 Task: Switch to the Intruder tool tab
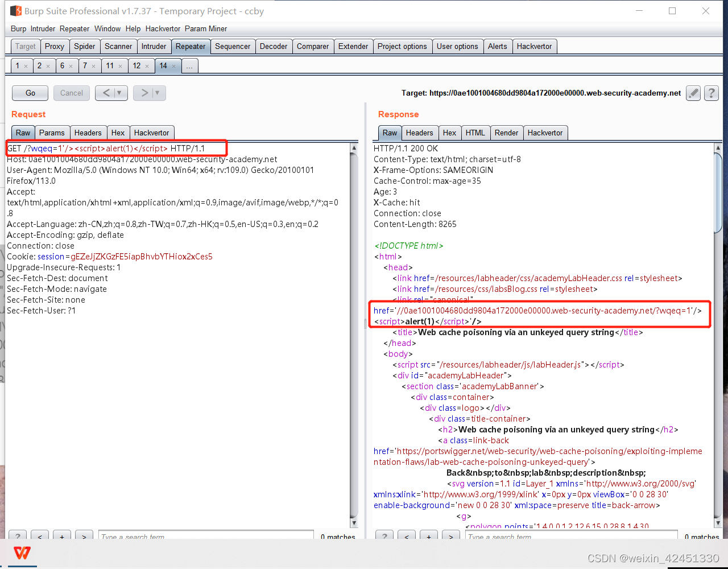click(154, 47)
